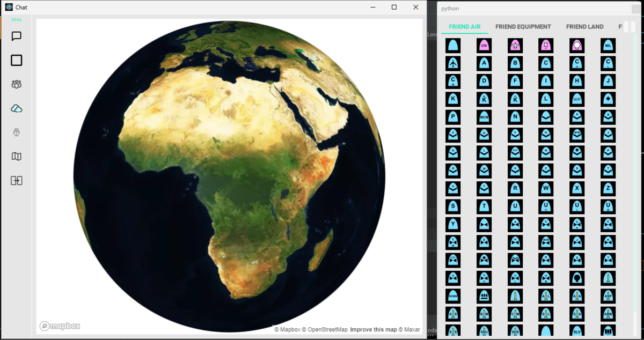Image resolution: width=644 pixels, height=340 pixels.
Task: Click the Improve this map link
Action: pos(373,329)
